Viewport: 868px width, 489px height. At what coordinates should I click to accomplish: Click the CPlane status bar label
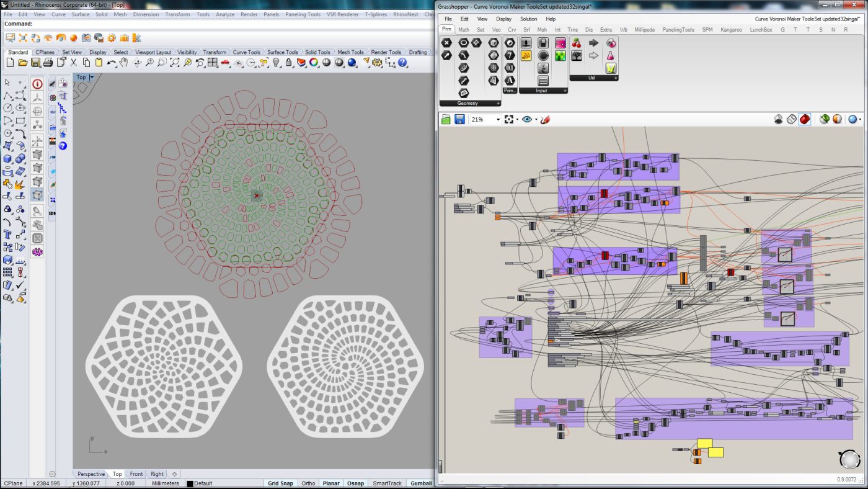pyautogui.click(x=13, y=483)
